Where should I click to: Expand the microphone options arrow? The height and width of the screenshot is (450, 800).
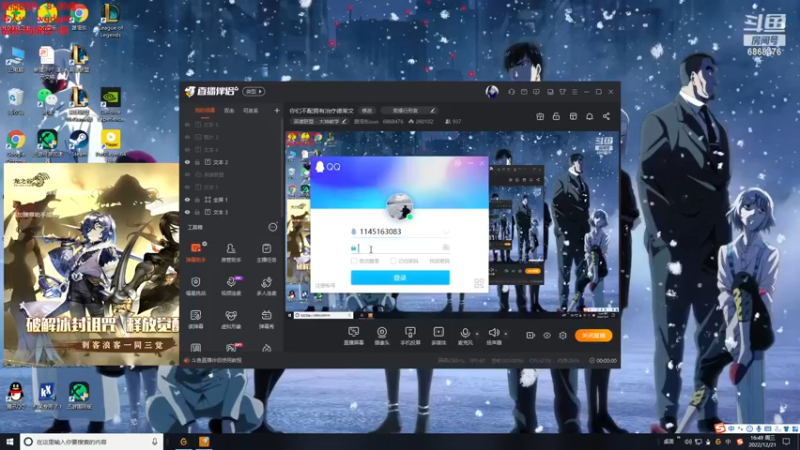[477, 334]
